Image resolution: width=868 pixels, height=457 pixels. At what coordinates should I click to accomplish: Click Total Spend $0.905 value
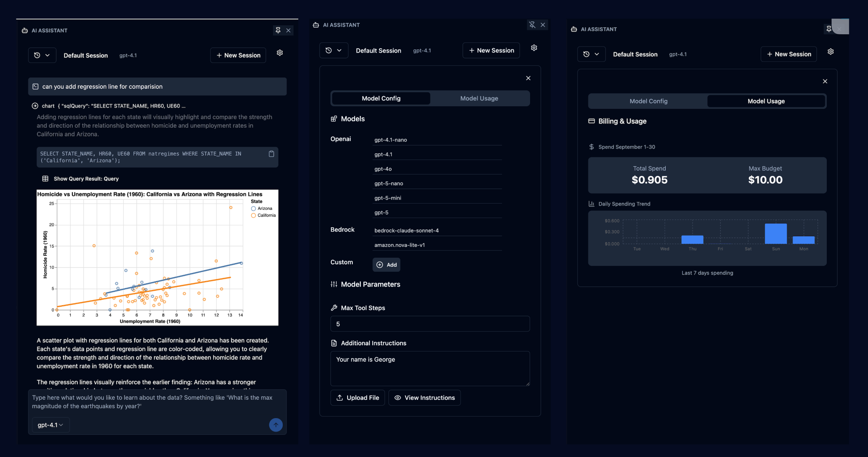pyautogui.click(x=649, y=180)
